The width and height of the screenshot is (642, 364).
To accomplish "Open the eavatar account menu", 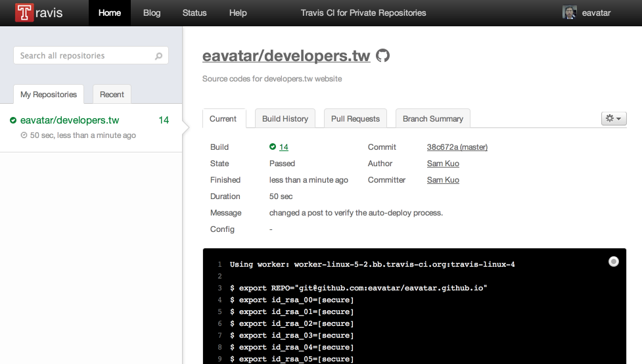I will point(595,13).
